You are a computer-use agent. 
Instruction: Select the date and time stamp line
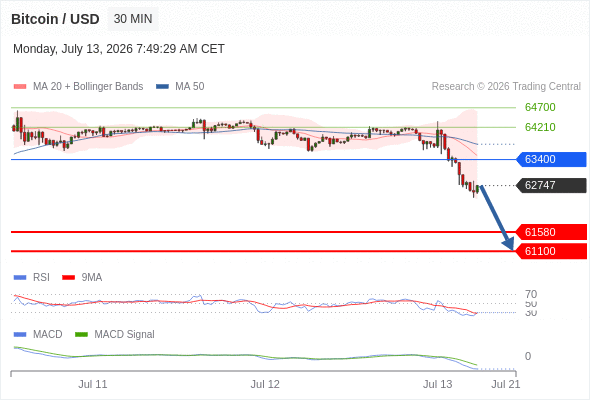pyautogui.click(x=119, y=49)
